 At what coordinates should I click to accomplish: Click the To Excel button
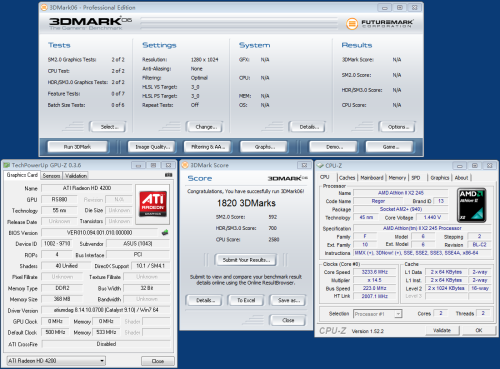click(x=246, y=300)
